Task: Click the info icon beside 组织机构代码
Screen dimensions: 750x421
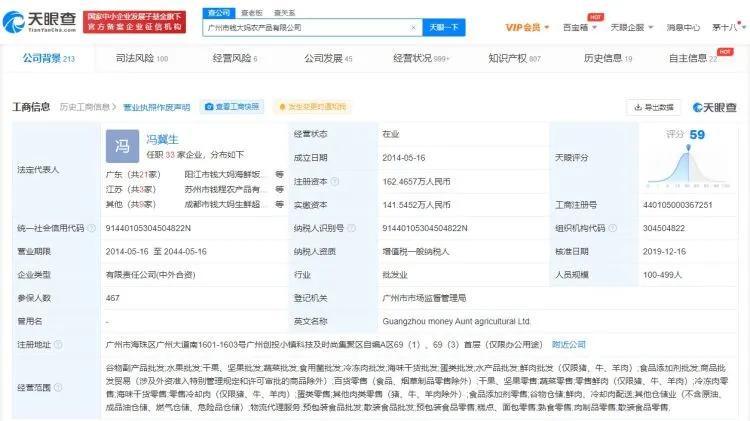Action: pos(612,228)
